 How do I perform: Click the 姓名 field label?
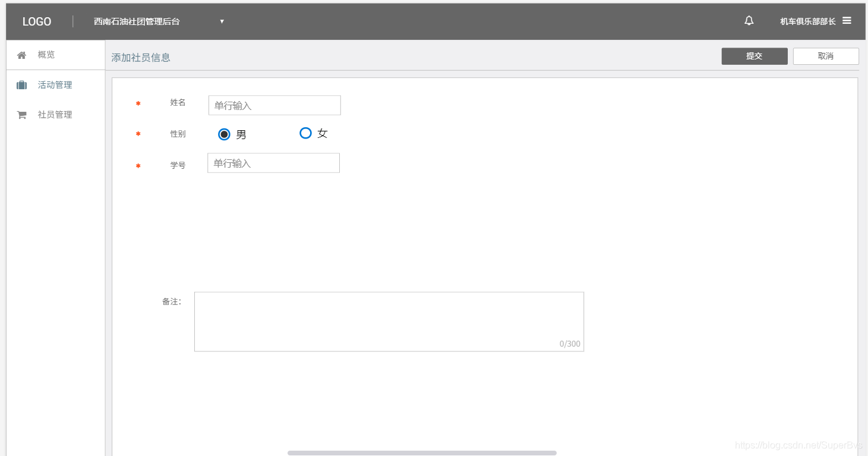click(178, 102)
